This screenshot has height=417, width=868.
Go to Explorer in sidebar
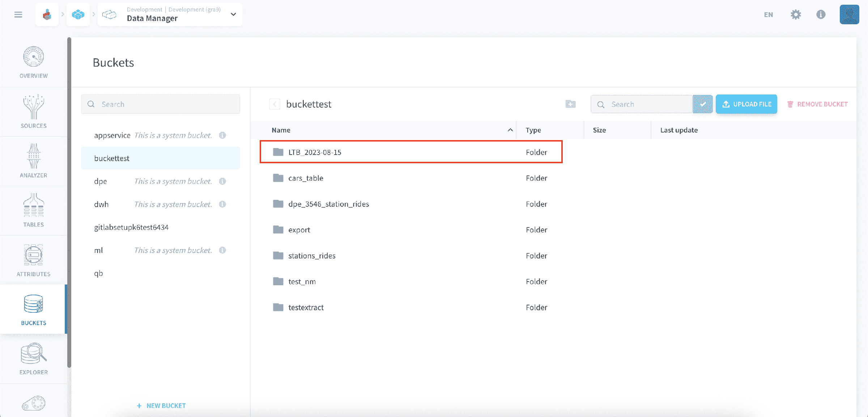(34, 359)
